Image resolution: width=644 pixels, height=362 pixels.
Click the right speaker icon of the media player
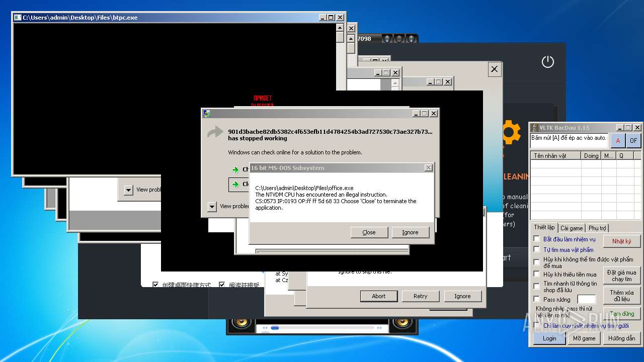pyautogui.click(x=403, y=323)
